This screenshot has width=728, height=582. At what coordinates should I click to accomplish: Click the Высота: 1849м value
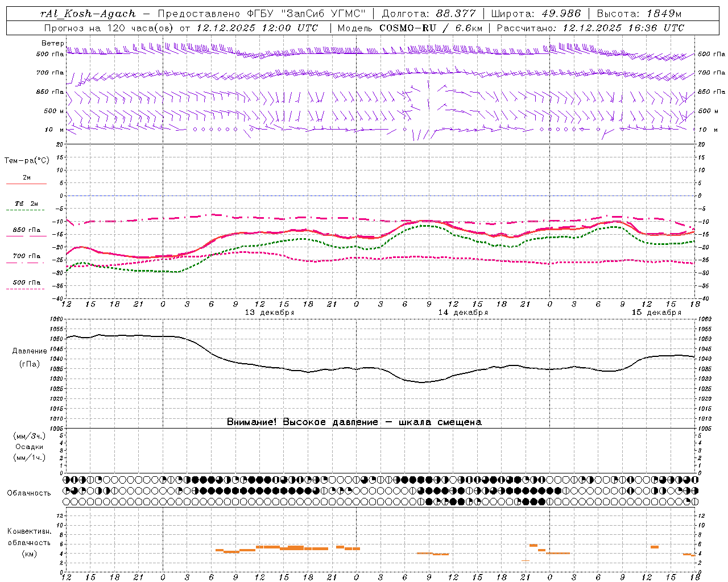tap(639, 14)
